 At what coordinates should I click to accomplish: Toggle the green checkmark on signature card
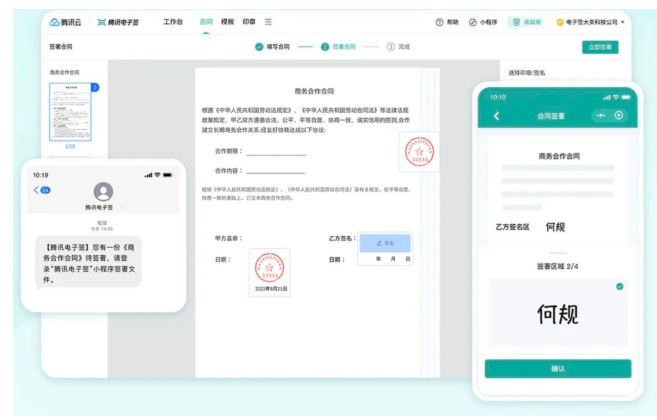coord(619,286)
